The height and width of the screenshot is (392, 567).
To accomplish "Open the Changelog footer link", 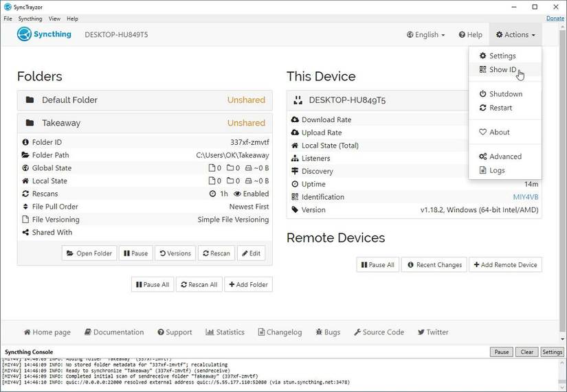I will (280, 332).
